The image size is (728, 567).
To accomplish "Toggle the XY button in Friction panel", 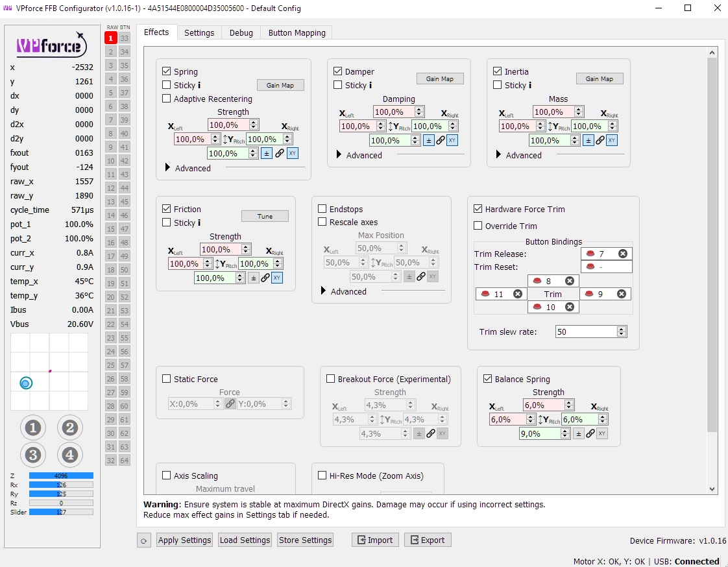I will (x=276, y=278).
